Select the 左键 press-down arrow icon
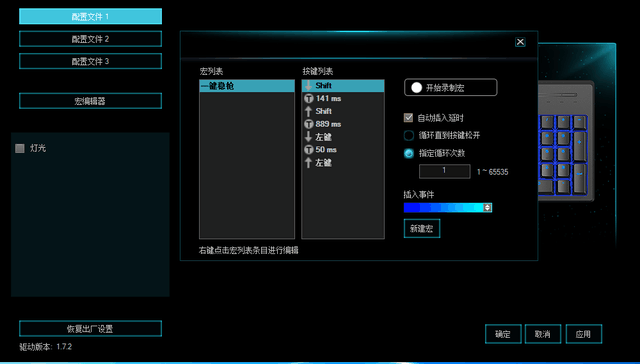640x364 pixels. tap(309, 137)
